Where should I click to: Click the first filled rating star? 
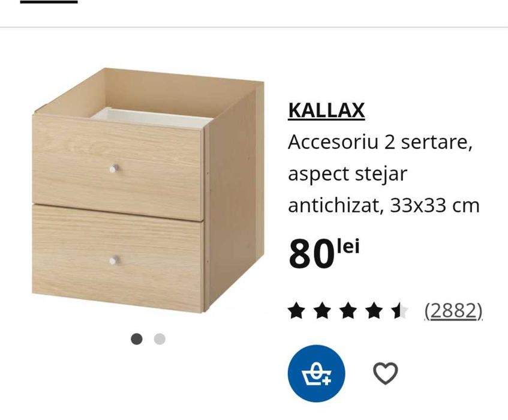[296, 310]
